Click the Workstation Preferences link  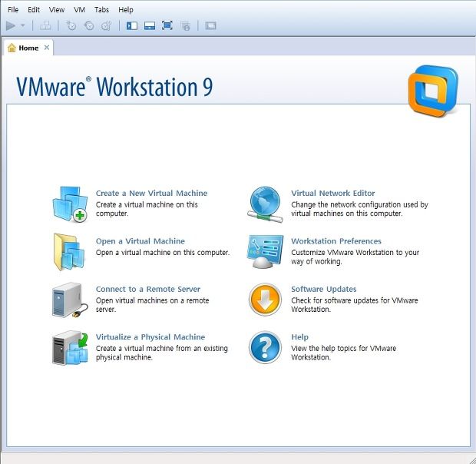coord(336,241)
